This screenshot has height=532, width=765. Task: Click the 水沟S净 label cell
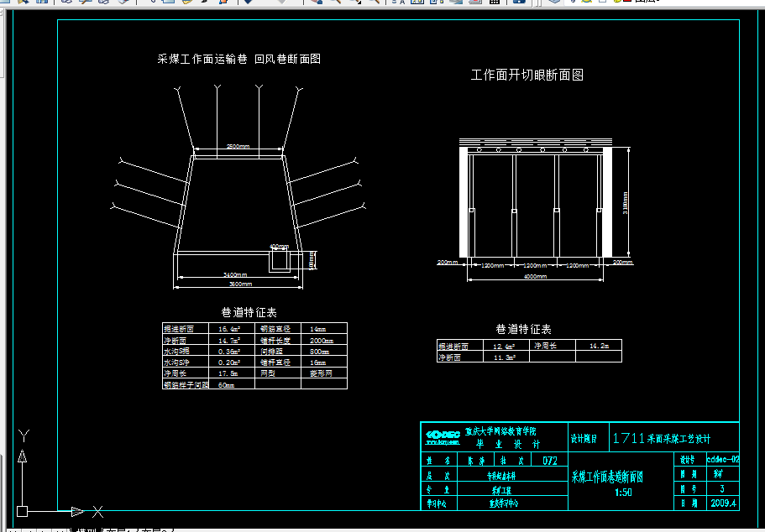(176, 362)
